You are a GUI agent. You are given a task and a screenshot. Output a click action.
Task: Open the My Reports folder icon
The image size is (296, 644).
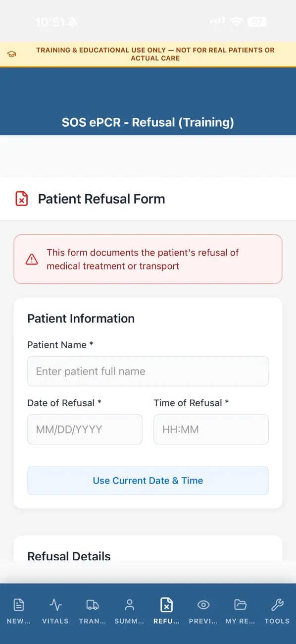(x=240, y=604)
